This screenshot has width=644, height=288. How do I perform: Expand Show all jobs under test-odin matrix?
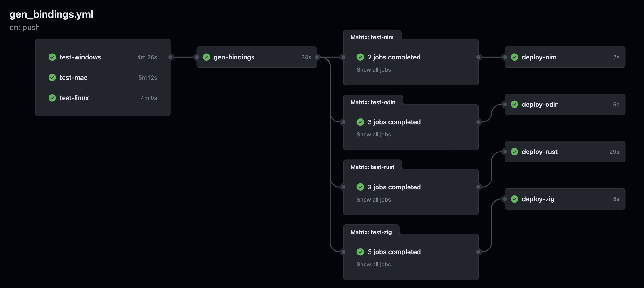click(374, 135)
